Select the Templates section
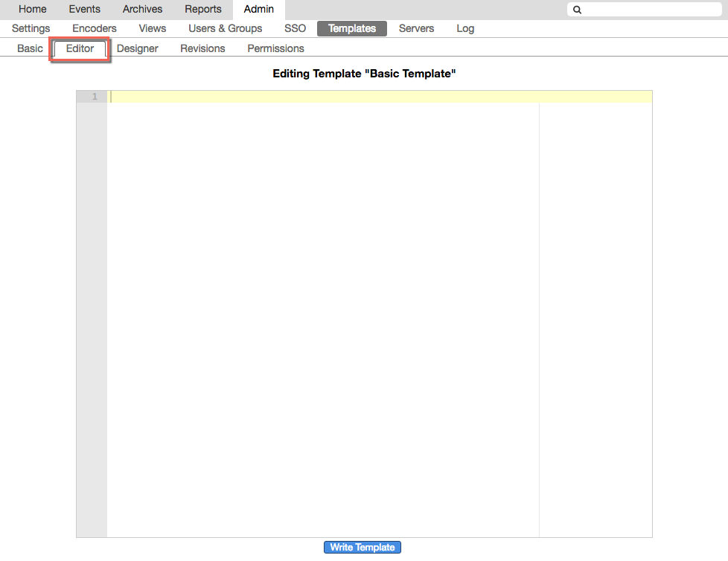Viewport: 728px width, 561px height. point(352,29)
